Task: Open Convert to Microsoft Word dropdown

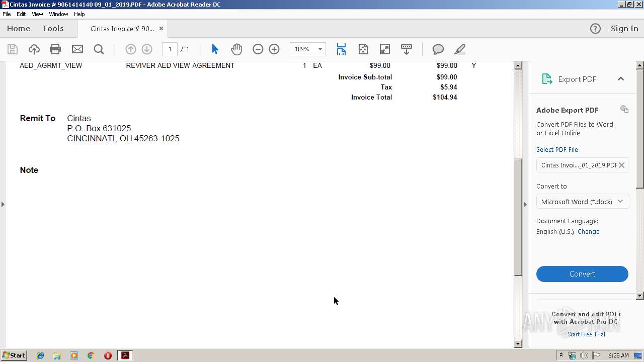Action: pos(583,202)
